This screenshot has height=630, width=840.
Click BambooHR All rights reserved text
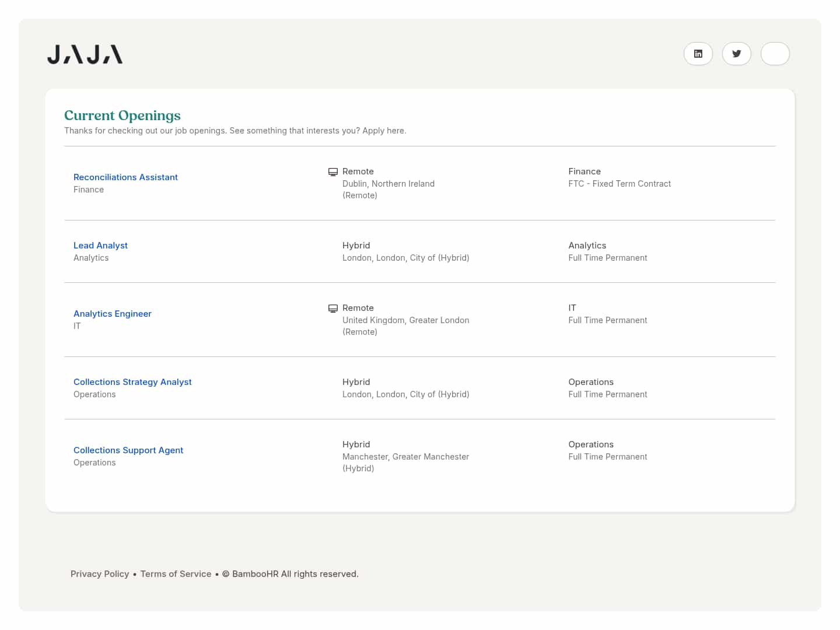click(x=290, y=574)
